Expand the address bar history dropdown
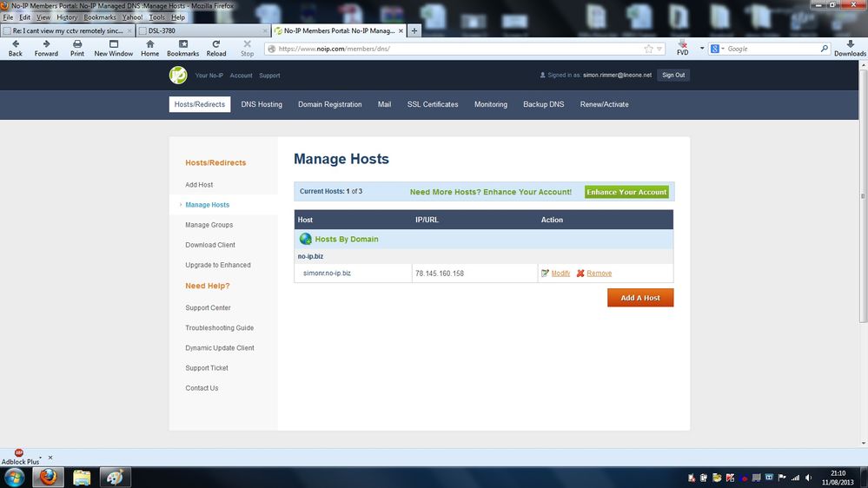 [x=659, y=49]
